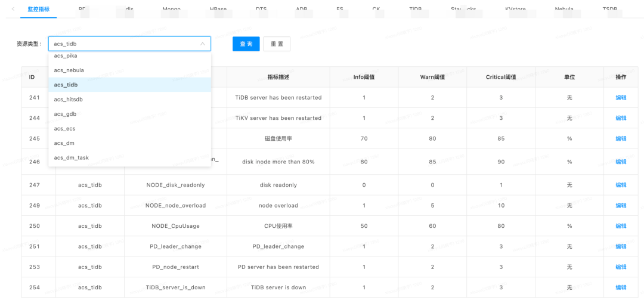Click the 重置 reset button
This screenshot has width=644, height=300.
(277, 44)
